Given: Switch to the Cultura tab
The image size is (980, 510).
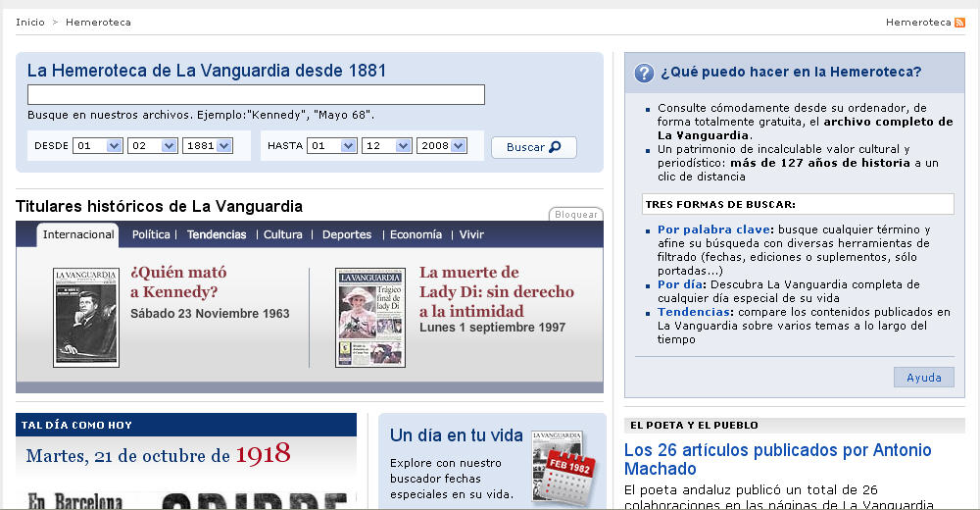Looking at the screenshot, I should point(282,234).
